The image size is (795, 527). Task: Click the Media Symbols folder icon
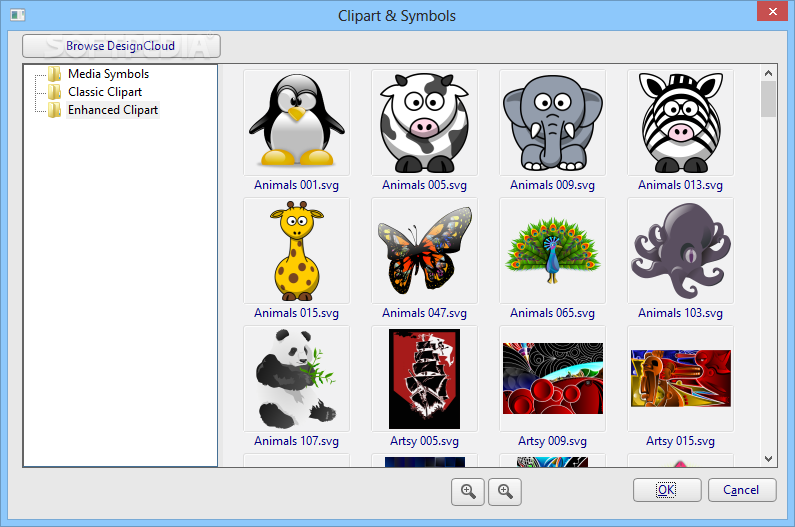coord(55,74)
